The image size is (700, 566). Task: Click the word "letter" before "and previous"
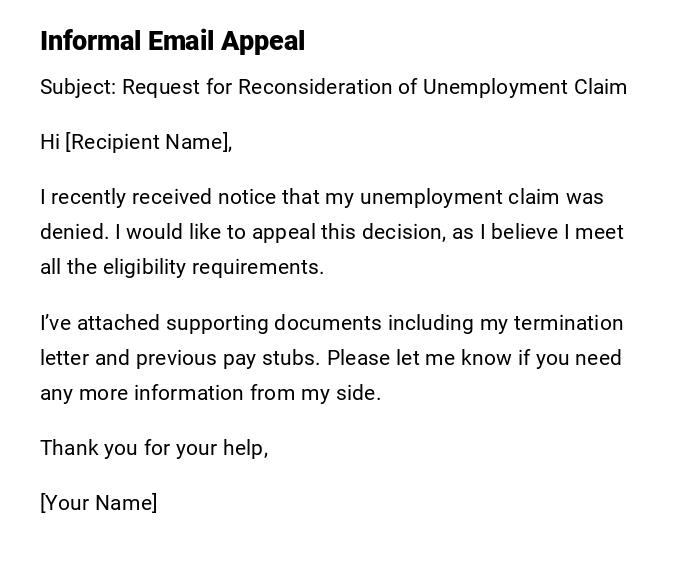click(65, 358)
